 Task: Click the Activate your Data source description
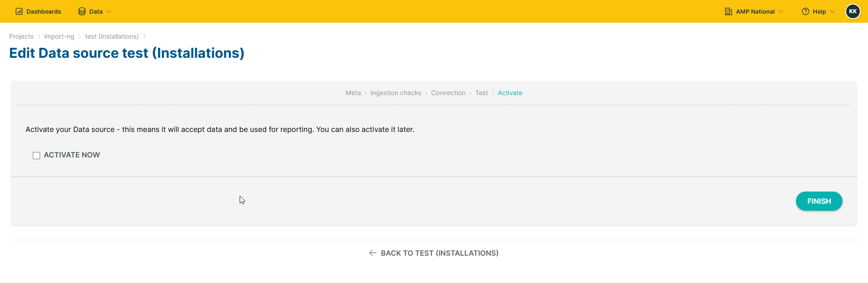(x=220, y=130)
